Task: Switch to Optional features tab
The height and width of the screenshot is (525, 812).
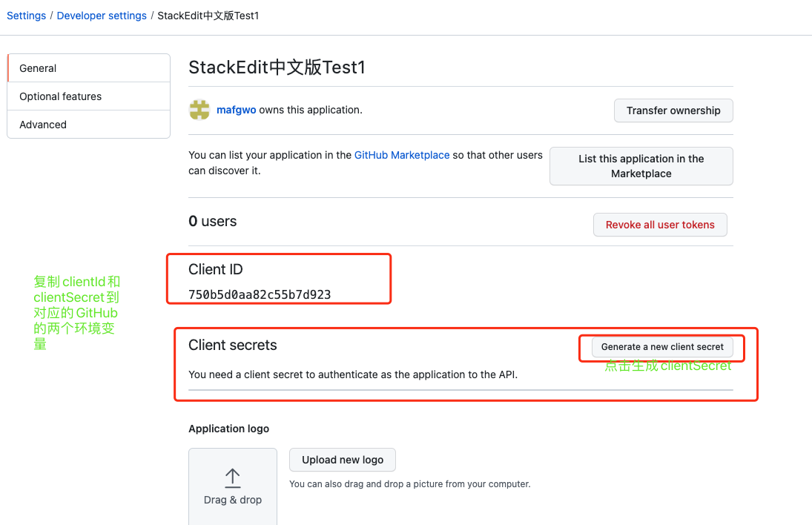Action: point(89,96)
